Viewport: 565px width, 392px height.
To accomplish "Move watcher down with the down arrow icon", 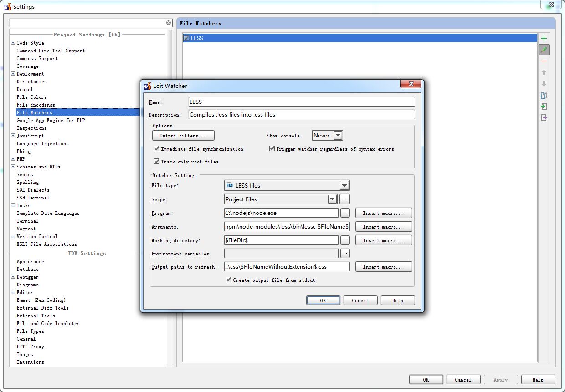I will pos(544,84).
